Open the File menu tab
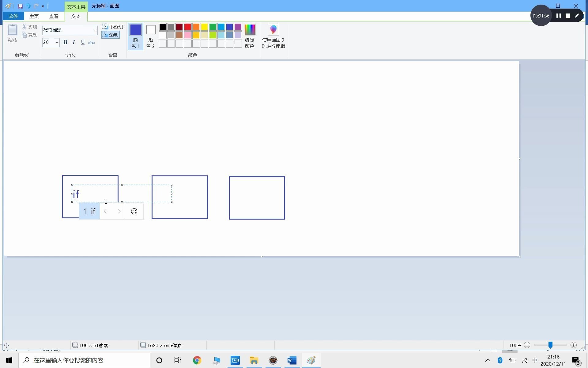Image resolution: width=588 pixels, height=368 pixels. click(x=13, y=16)
